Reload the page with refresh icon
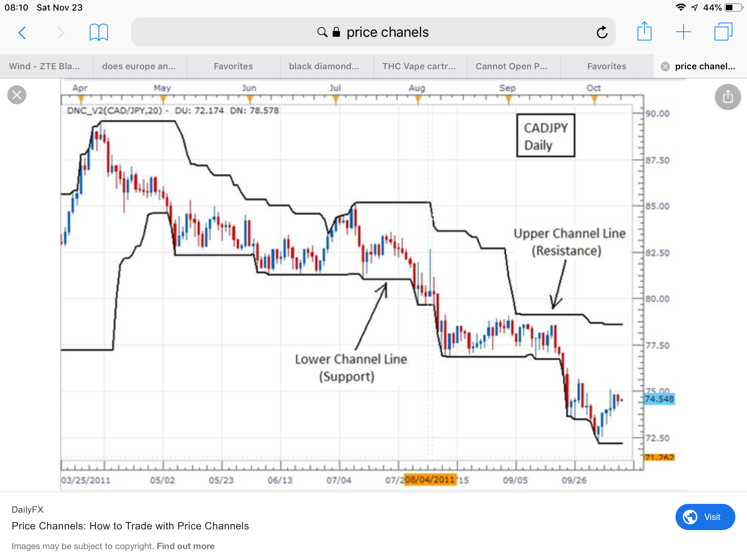Screen dimensions: 747x560 (602, 32)
